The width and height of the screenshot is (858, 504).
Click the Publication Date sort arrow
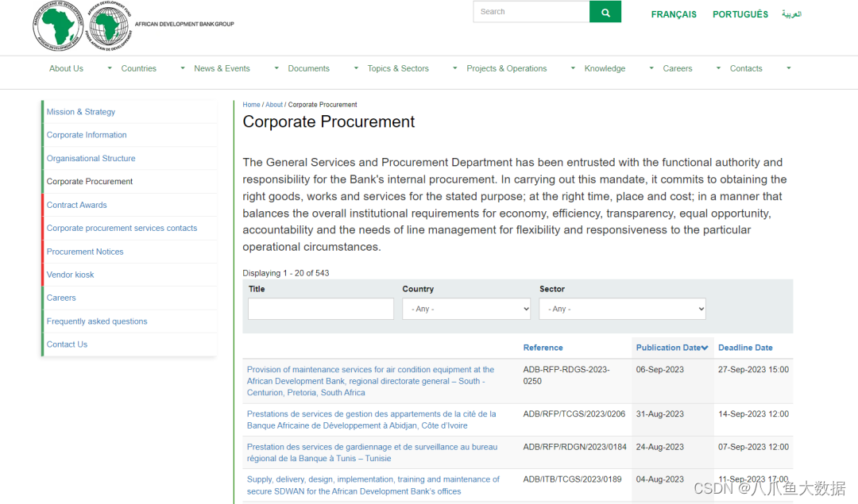pos(704,348)
